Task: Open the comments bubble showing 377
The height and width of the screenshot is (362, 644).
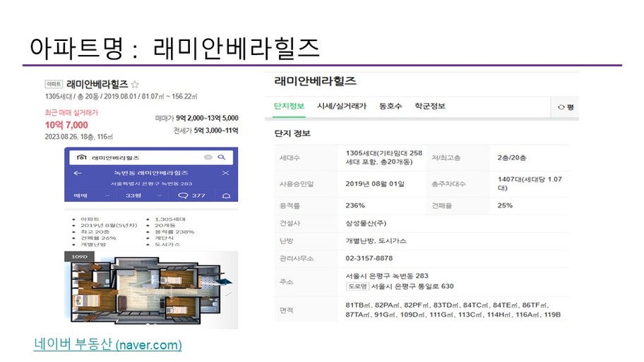Action: [x=192, y=195]
